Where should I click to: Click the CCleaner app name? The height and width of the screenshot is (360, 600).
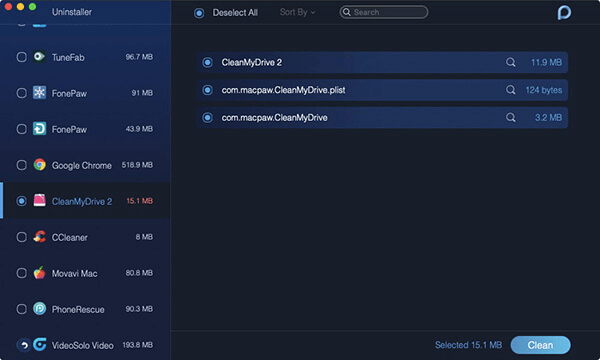[x=70, y=238]
